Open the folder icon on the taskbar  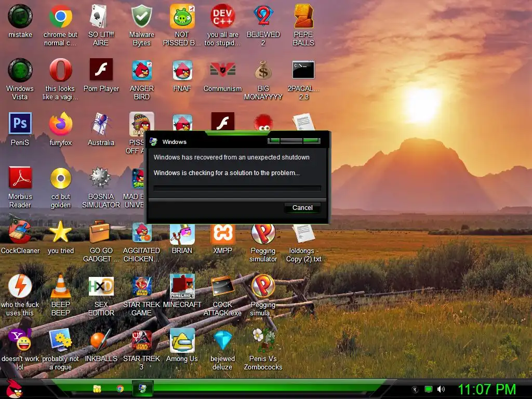97,389
